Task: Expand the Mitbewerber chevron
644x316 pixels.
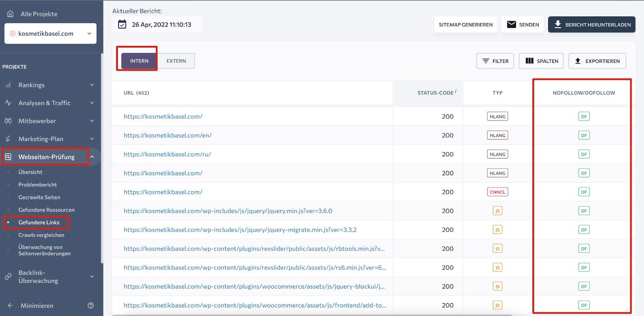Action: tap(92, 121)
